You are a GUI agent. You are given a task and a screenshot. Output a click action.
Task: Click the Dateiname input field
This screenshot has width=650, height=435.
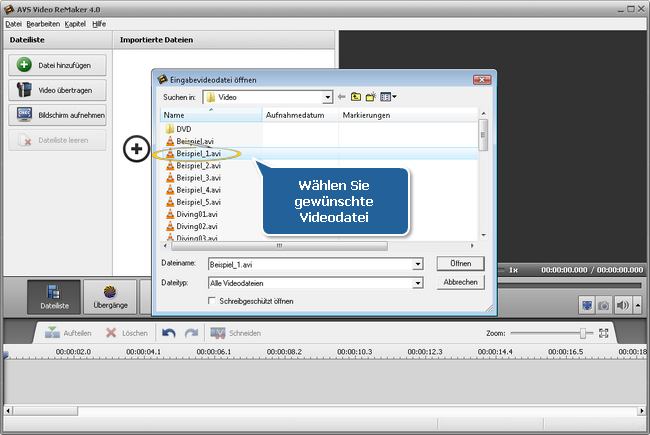311,264
